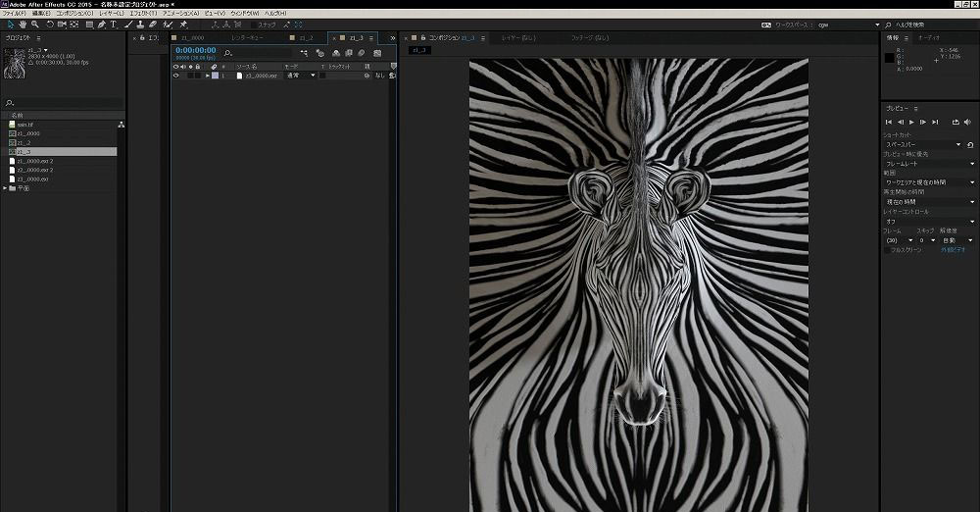
Task: Hide layer z3_0000.exr with eye icon
Action: point(176,75)
